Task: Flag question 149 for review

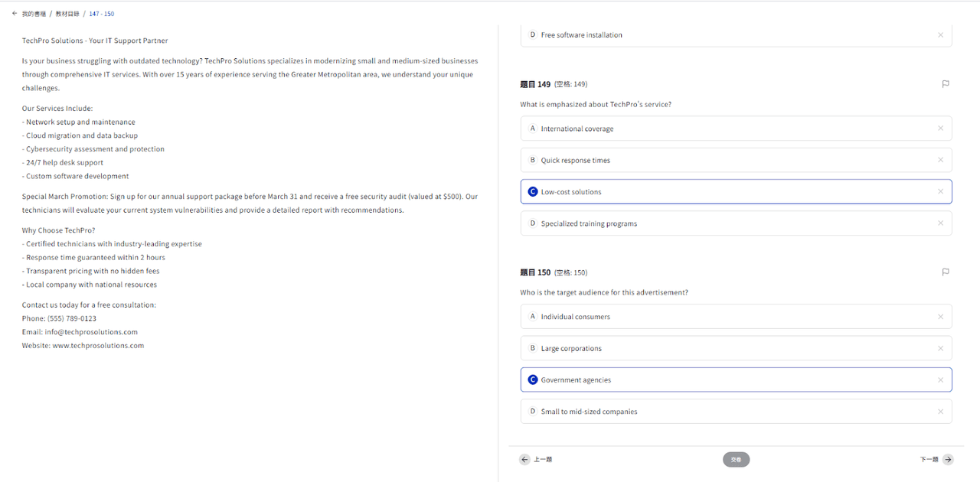Action: point(946,84)
